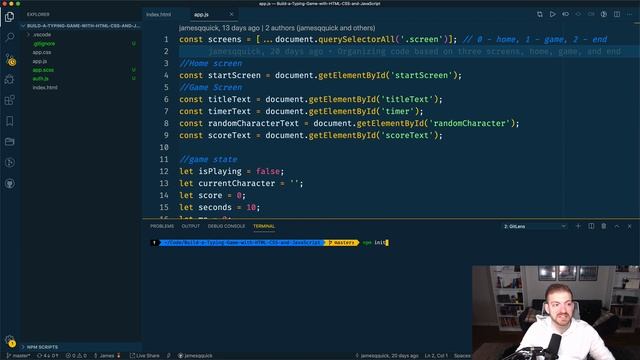The width and height of the screenshot is (640, 360).
Task: Split the terminal pane
Action: pyautogui.click(x=591, y=226)
